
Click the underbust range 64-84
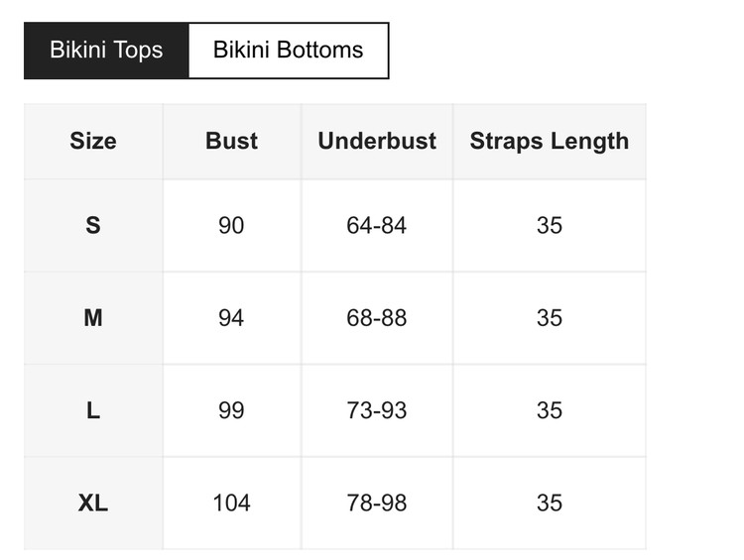pyautogui.click(x=377, y=226)
